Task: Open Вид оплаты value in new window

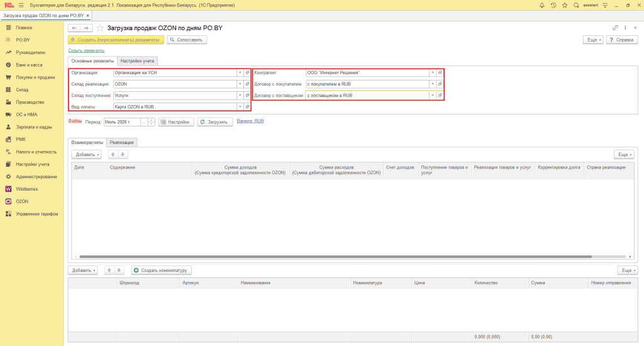Action: tap(247, 107)
